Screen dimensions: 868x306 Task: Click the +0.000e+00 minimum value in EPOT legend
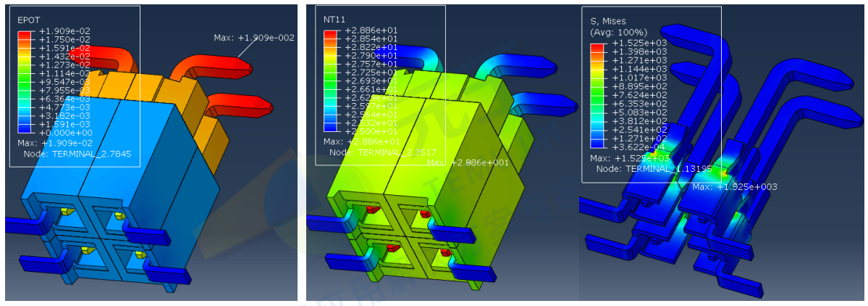[64, 133]
